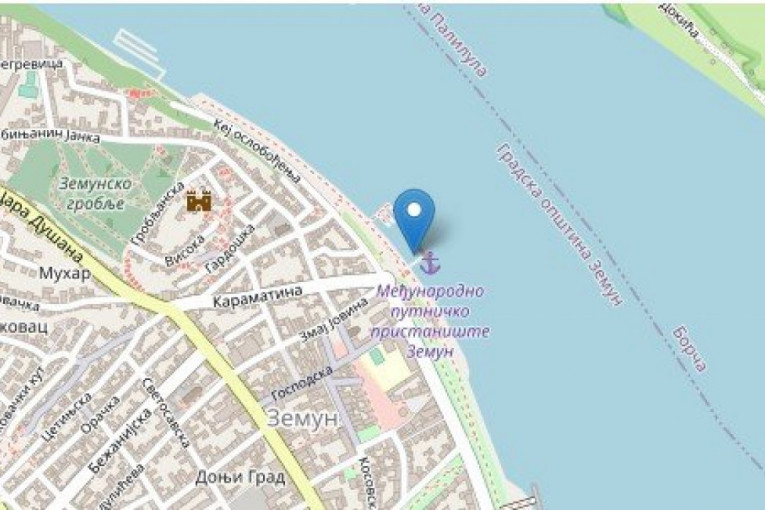Select the Доњи Град neighborhood label
This screenshot has height=510, width=765.
tap(240, 477)
